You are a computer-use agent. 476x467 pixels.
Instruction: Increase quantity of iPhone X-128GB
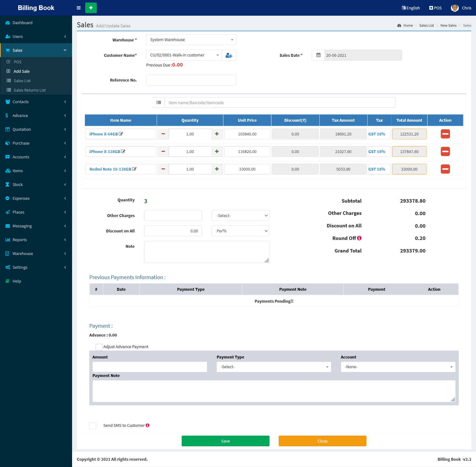(217, 151)
